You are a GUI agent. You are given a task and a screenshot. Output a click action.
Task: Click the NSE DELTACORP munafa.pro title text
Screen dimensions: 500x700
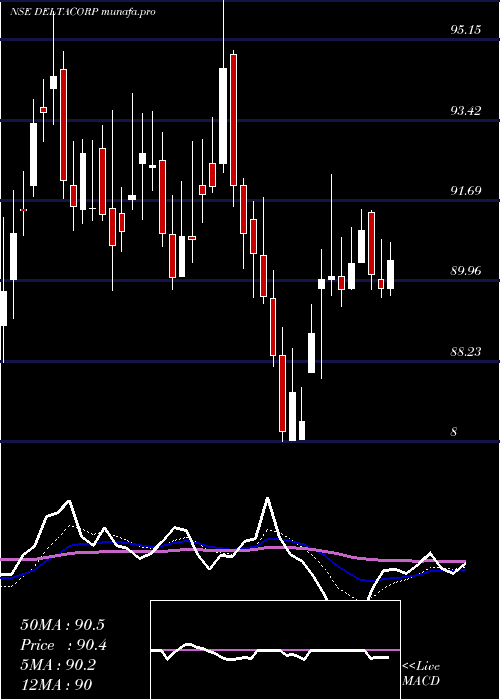pos(83,12)
